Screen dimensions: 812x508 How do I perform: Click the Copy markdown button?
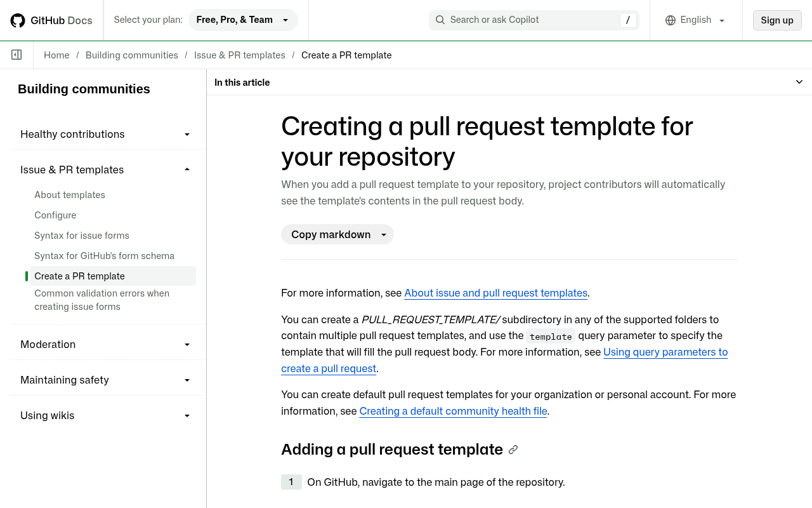point(331,234)
